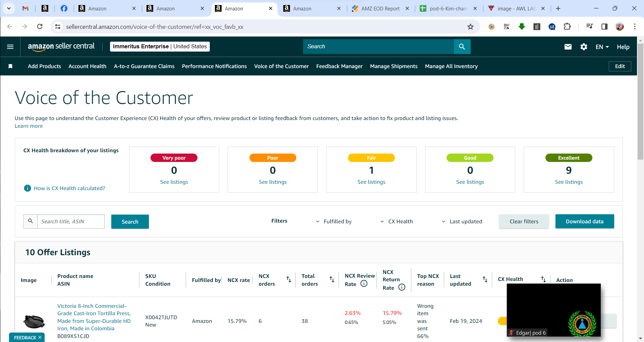Open the Chrome three-dot menu
The image size is (644, 342).
[x=635, y=26]
